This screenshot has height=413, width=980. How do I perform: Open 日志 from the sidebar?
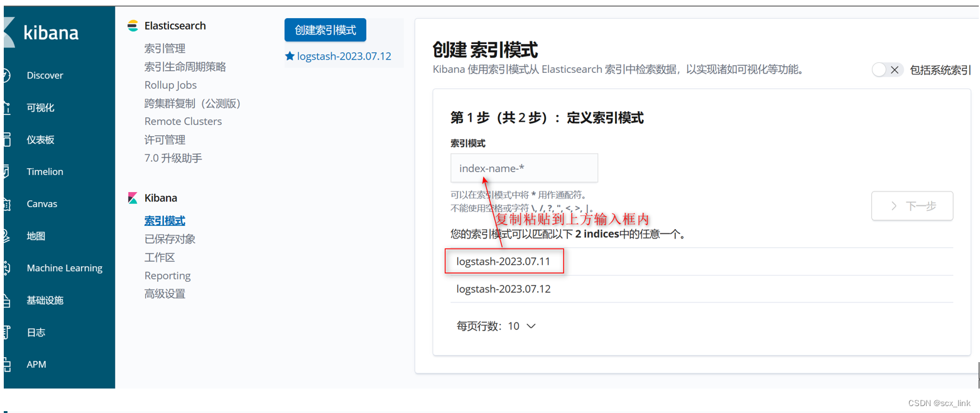[36, 333]
